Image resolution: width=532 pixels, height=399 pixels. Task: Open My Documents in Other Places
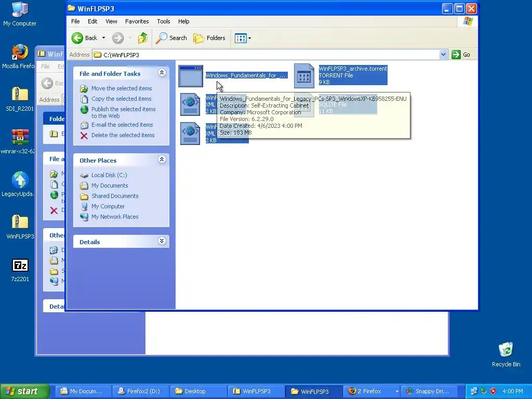pyautogui.click(x=110, y=185)
